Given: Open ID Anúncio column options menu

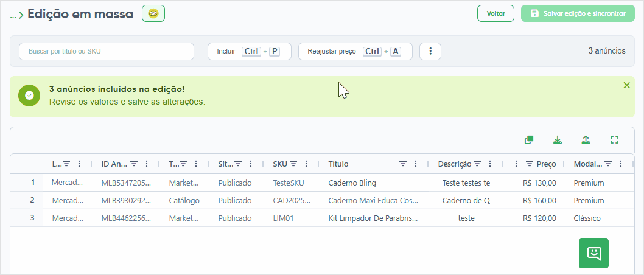Looking at the screenshot, I should coord(147,164).
